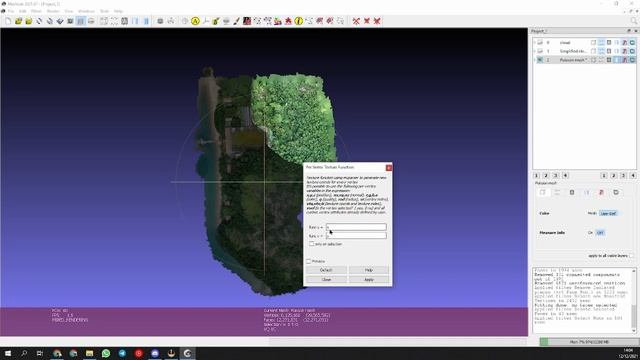Click Default button in texture dialog
Image resolution: width=640 pixels, height=360 pixels.
coord(326,270)
